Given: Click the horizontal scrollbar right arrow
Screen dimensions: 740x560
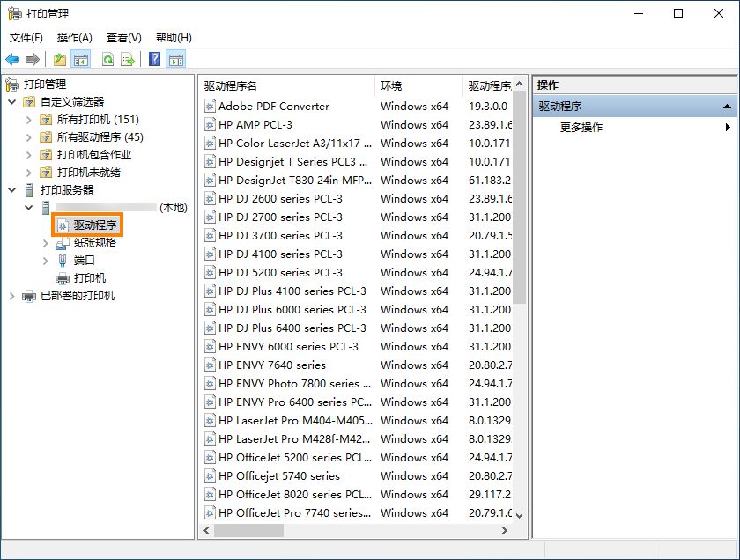Looking at the screenshot, I should [505, 530].
